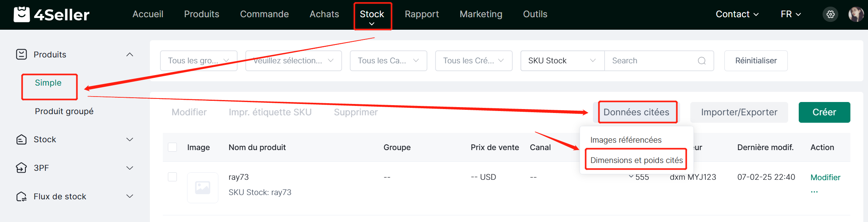This screenshot has height=222, width=868.
Task: Open the user profile avatar
Action: 856,14
